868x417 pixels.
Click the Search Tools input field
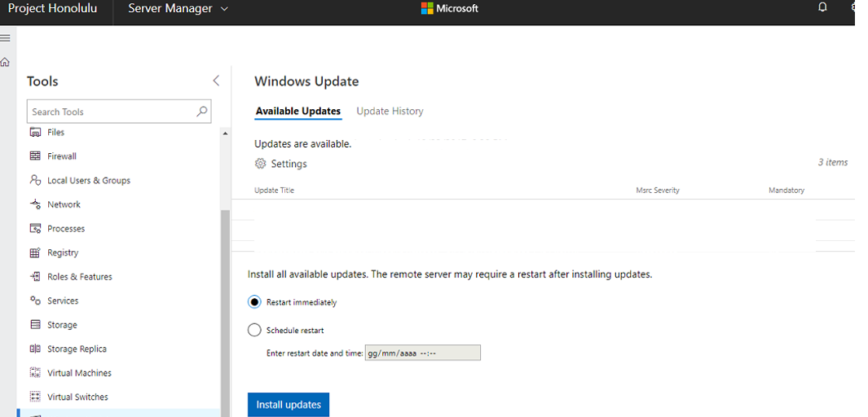pos(119,112)
